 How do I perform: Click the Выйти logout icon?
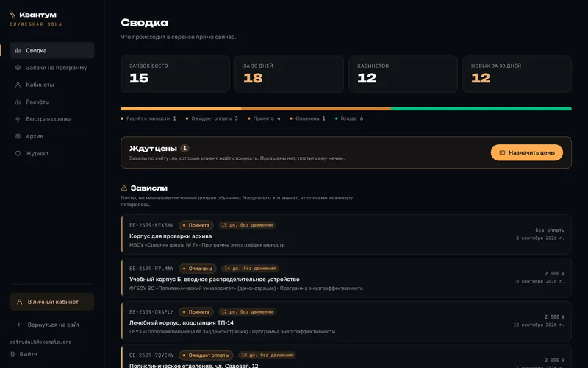tap(13, 354)
